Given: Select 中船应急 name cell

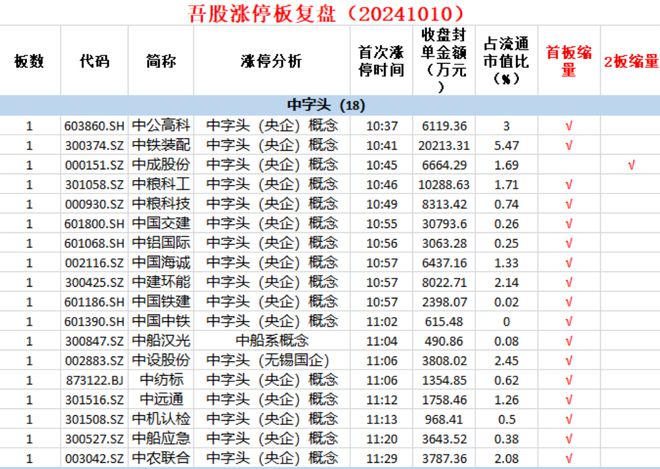Looking at the screenshot, I should [x=161, y=439].
